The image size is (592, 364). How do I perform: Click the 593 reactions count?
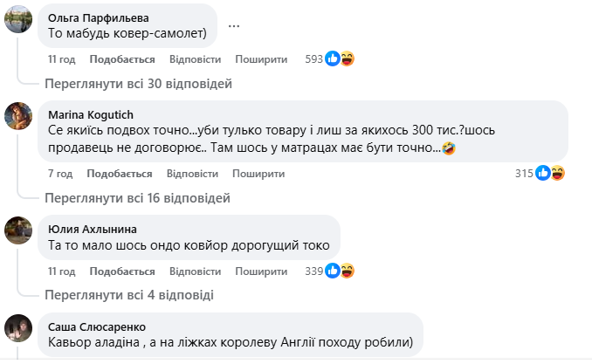[x=314, y=59]
